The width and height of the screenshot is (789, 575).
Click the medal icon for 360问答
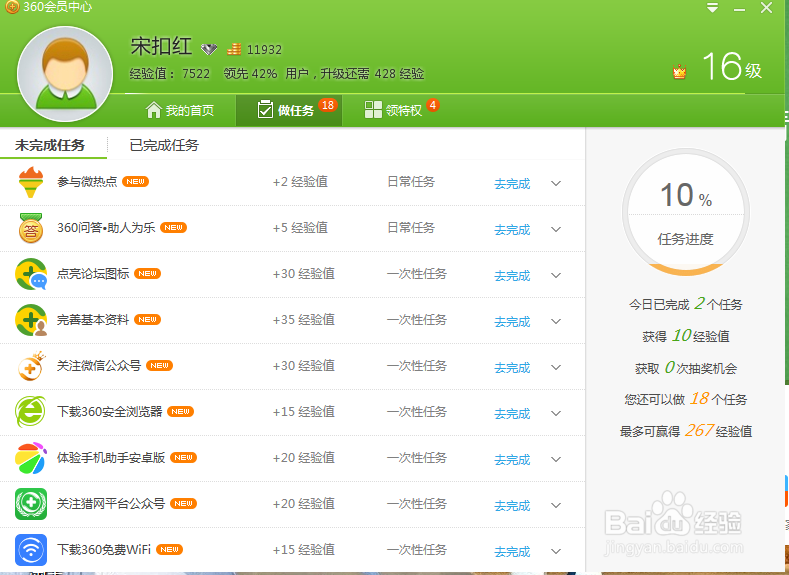point(31,228)
